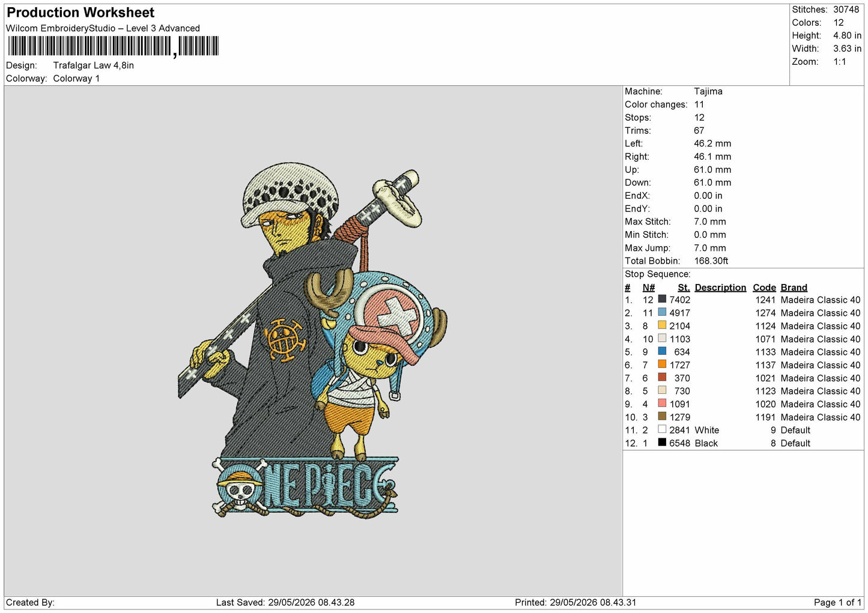The width and height of the screenshot is (868, 613).
Task: Click the 'Page 1 of 1' footer text
Action: click(x=837, y=602)
